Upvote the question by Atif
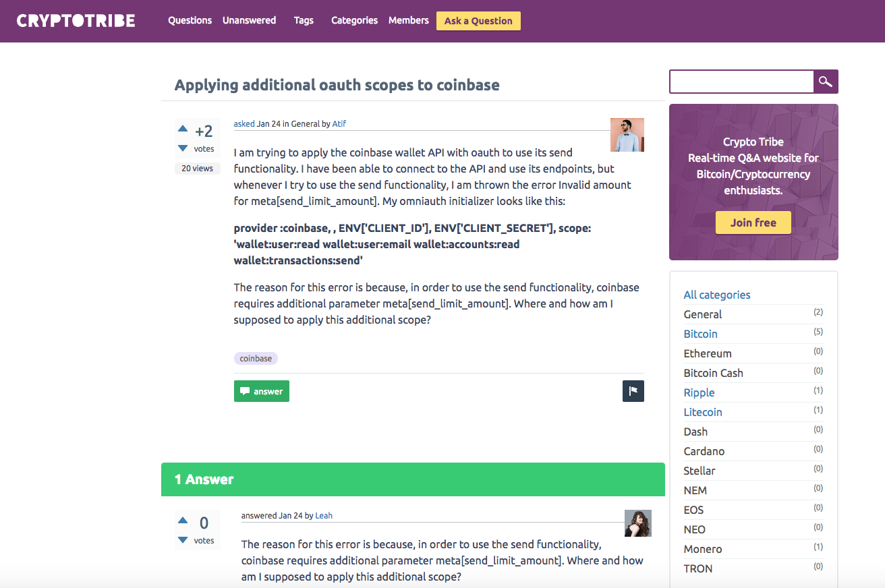 pos(183,128)
